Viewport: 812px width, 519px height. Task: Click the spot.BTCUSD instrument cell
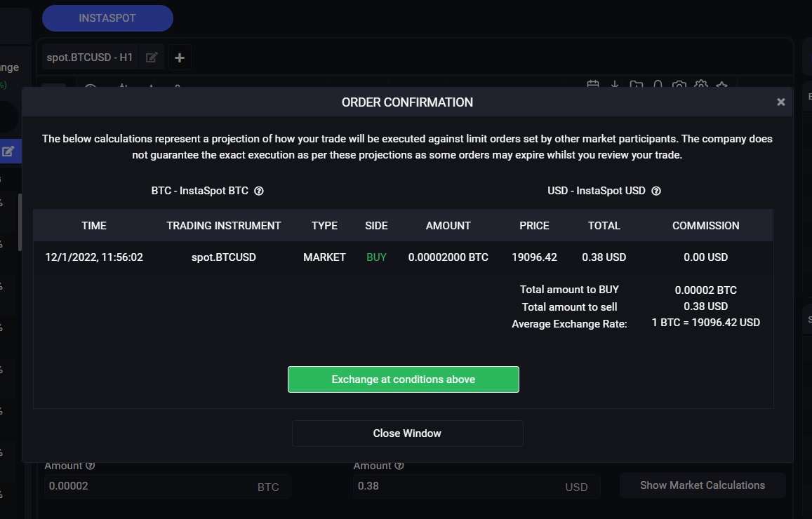click(224, 257)
